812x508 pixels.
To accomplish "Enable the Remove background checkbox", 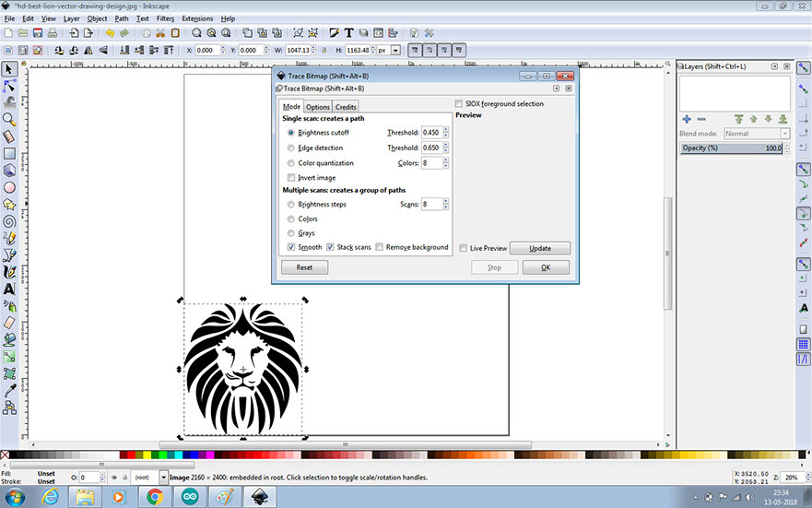I will click(x=379, y=247).
